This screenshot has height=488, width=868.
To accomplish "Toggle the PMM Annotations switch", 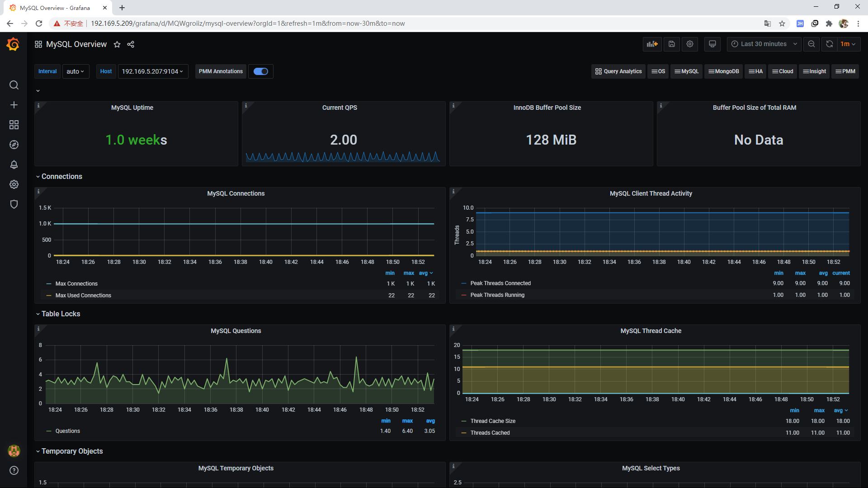I will (x=261, y=71).
